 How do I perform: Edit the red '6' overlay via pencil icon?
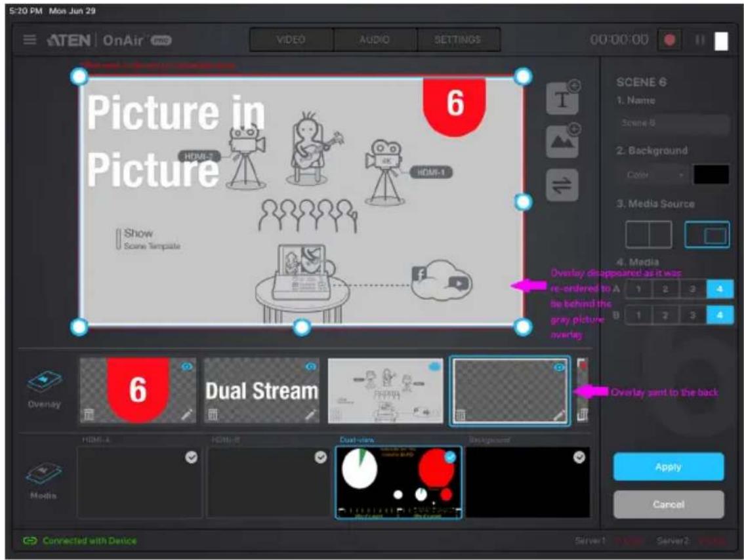188,414
